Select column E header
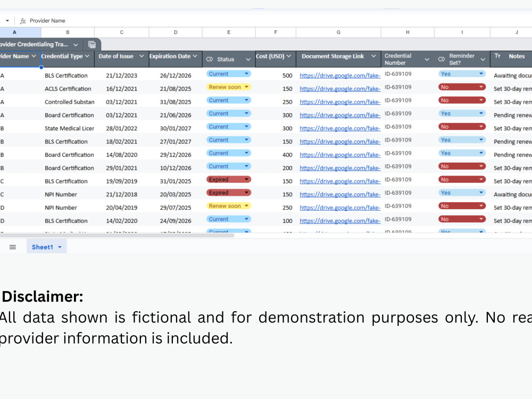This screenshot has height=399, width=532. (x=229, y=32)
